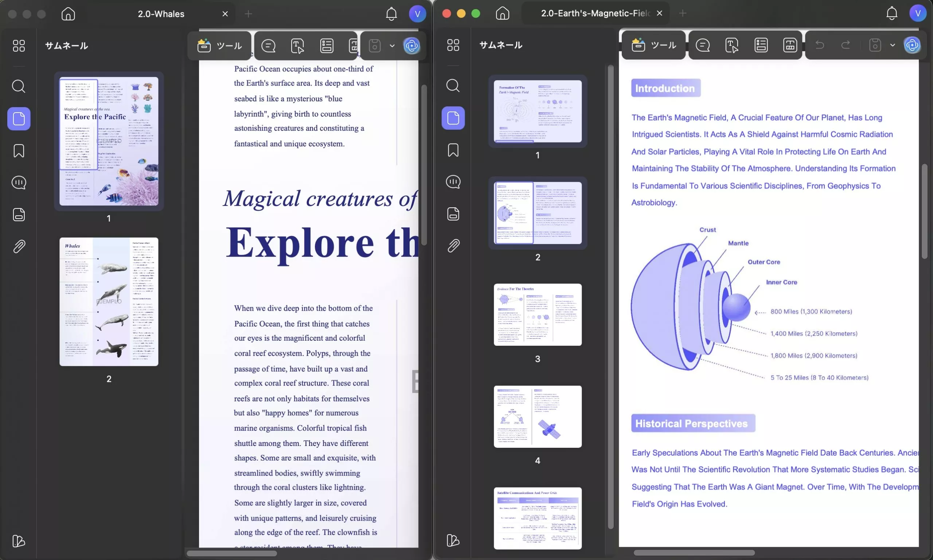The height and width of the screenshot is (560, 933).
Task: Select page 5 Satellite Communications thumbnail
Action: (x=538, y=518)
